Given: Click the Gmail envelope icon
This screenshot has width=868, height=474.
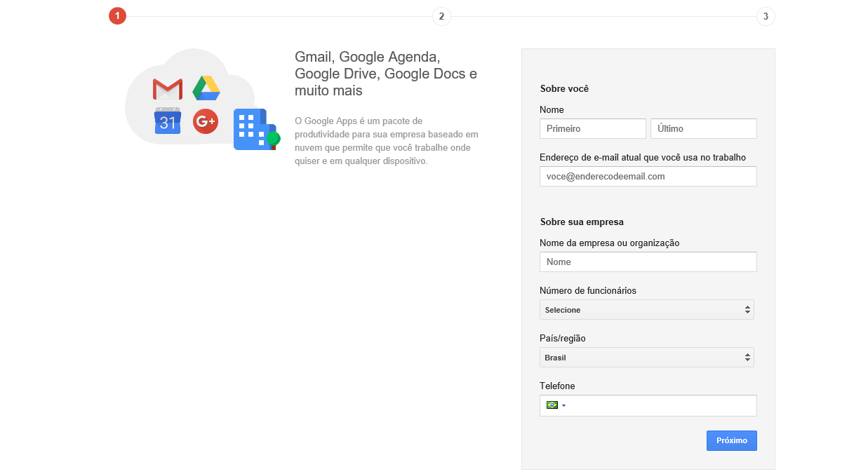Looking at the screenshot, I should click(x=167, y=89).
